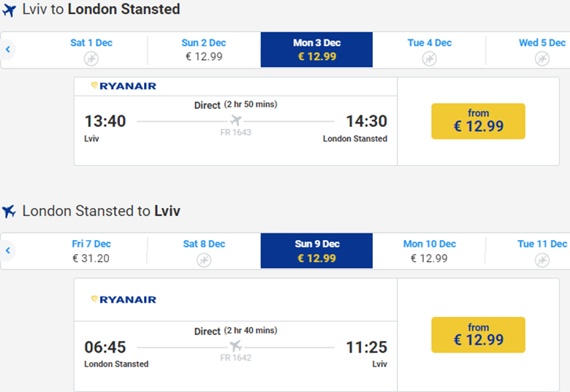Viewport: 570px width, 392px height.
Task: Click the no-flight icon under Tue 4 Dec
Action: (x=429, y=58)
